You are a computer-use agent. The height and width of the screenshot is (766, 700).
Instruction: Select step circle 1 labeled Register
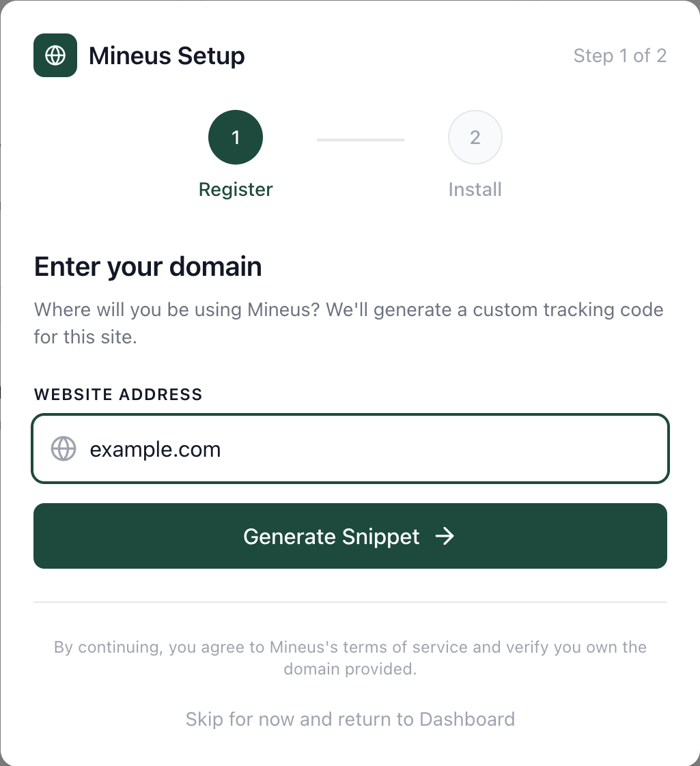click(x=236, y=137)
